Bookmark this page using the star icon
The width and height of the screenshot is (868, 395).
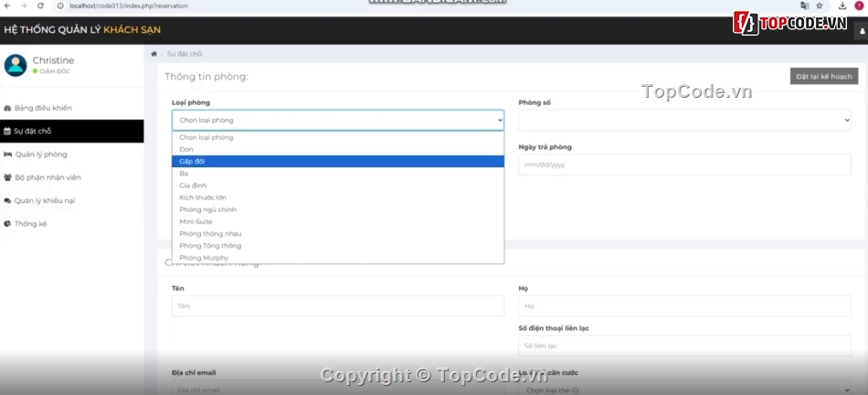click(x=819, y=5)
